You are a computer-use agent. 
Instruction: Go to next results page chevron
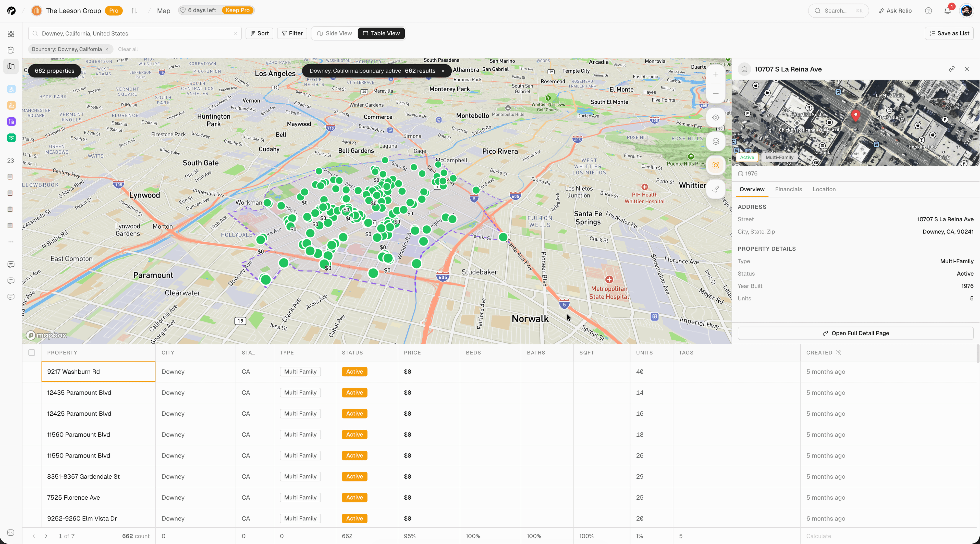point(46,536)
